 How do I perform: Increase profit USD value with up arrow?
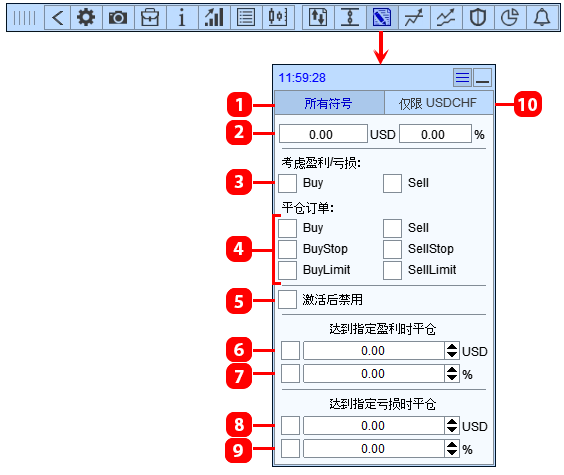pos(452,347)
